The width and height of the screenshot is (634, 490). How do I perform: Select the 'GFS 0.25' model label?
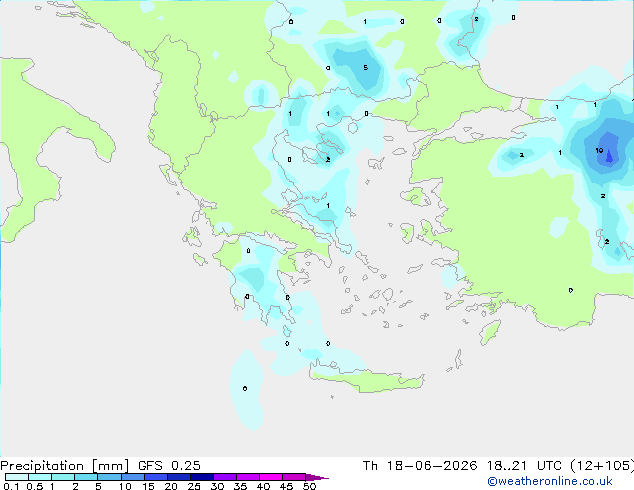coord(169,466)
